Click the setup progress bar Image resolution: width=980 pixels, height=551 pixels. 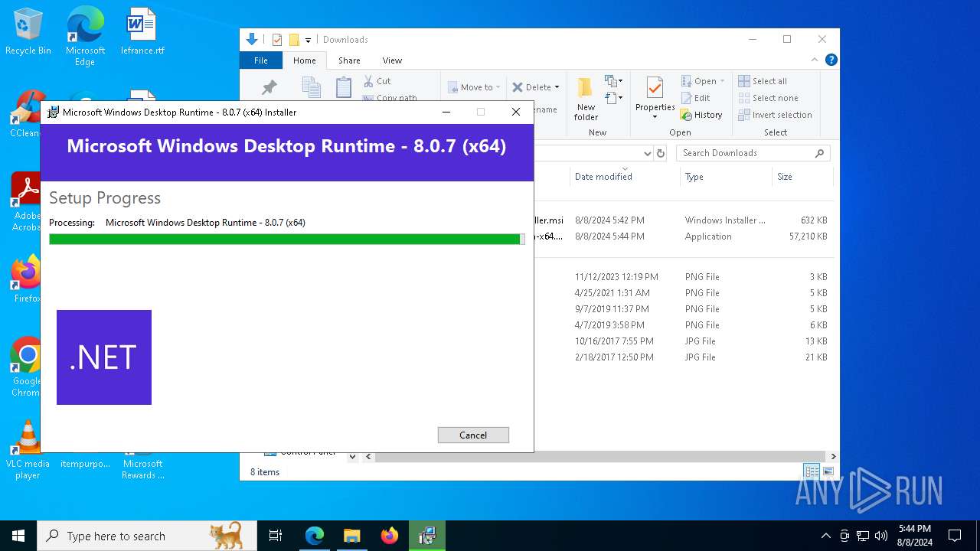coord(286,240)
